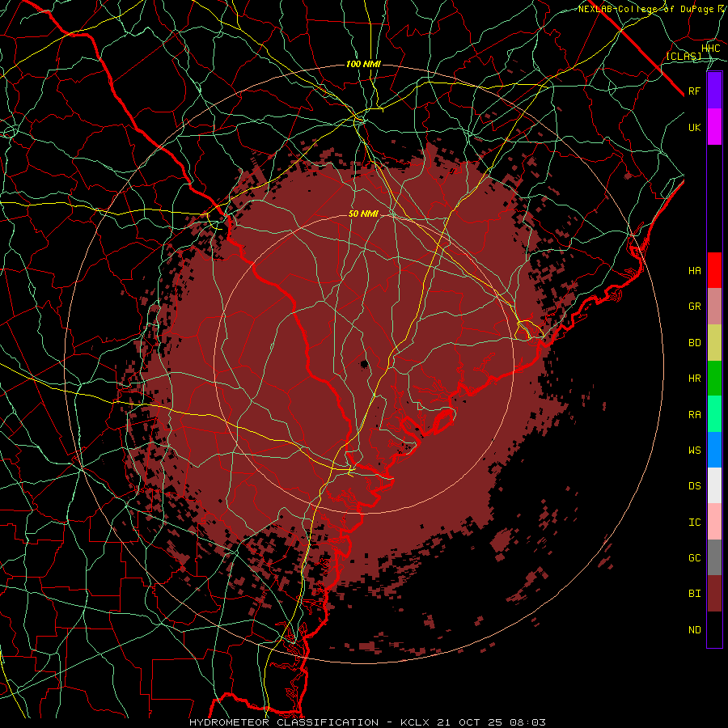This screenshot has height=728, width=728.
Task: Click the GC legend label
Action: pos(694,558)
